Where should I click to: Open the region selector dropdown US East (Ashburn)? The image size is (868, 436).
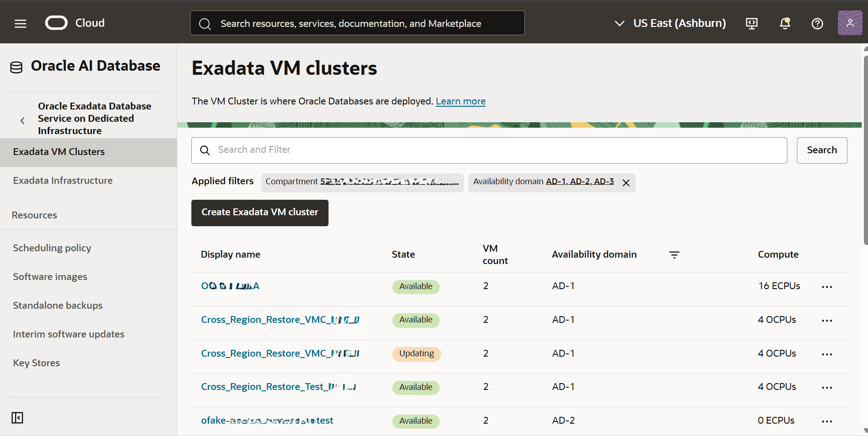click(x=670, y=23)
